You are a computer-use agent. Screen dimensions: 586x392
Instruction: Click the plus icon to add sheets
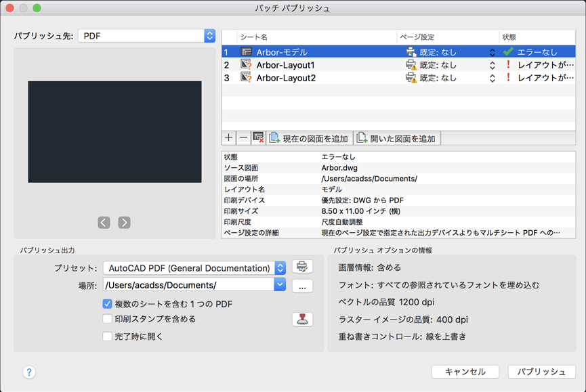[x=229, y=138]
